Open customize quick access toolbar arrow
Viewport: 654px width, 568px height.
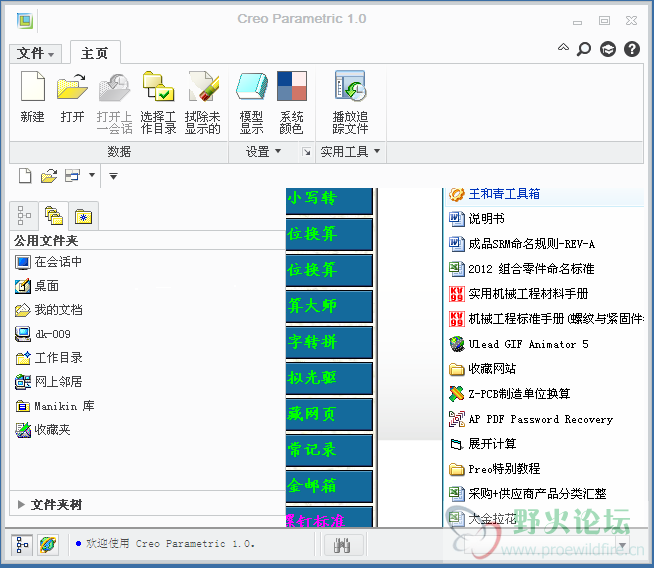point(113,176)
